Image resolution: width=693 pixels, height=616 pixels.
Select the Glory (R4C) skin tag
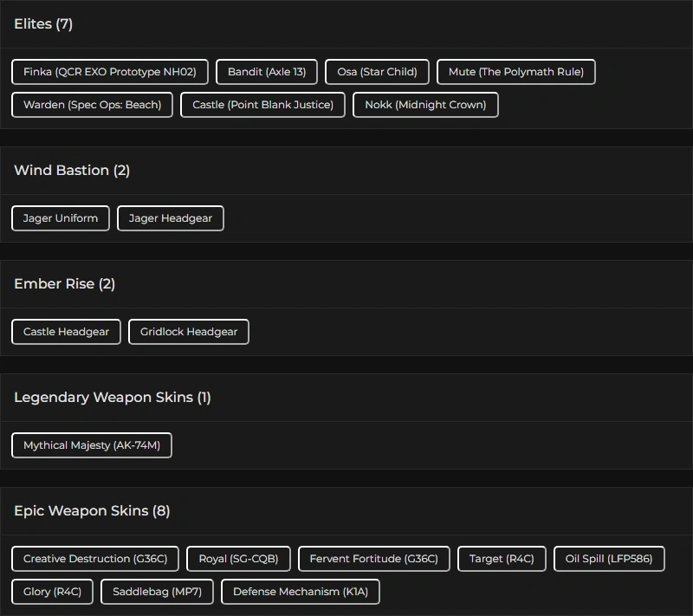click(52, 592)
